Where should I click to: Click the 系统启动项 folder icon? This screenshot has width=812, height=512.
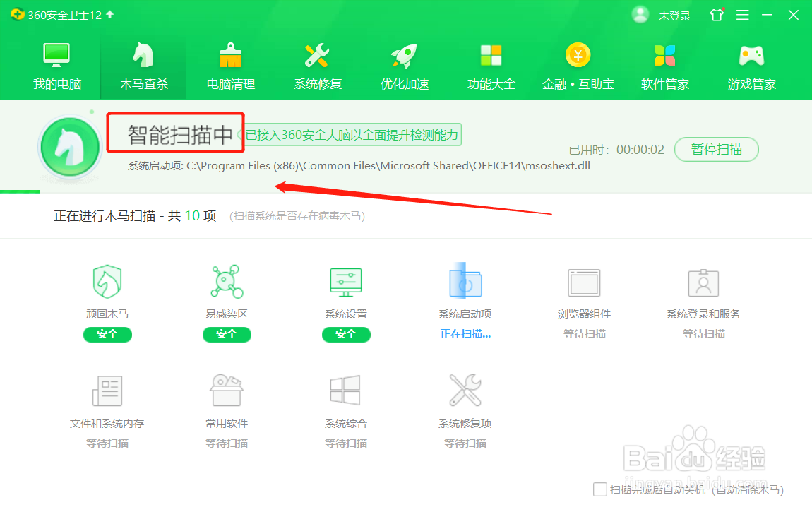click(465, 281)
